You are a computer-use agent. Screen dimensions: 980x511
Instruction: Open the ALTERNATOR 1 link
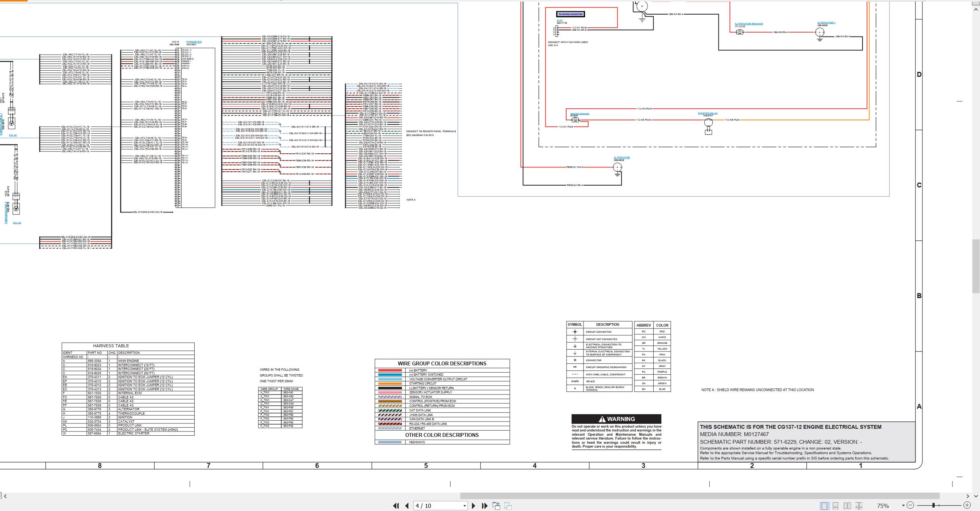point(826,23)
